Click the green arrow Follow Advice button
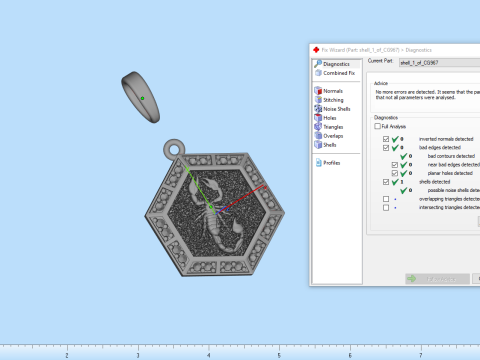Image resolution: width=480 pixels, height=360 pixels. pyautogui.click(x=437, y=279)
